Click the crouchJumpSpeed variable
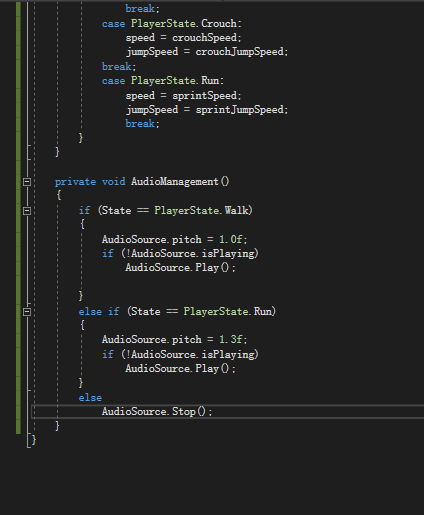Viewport: 424px width, 515px height. (x=240, y=52)
